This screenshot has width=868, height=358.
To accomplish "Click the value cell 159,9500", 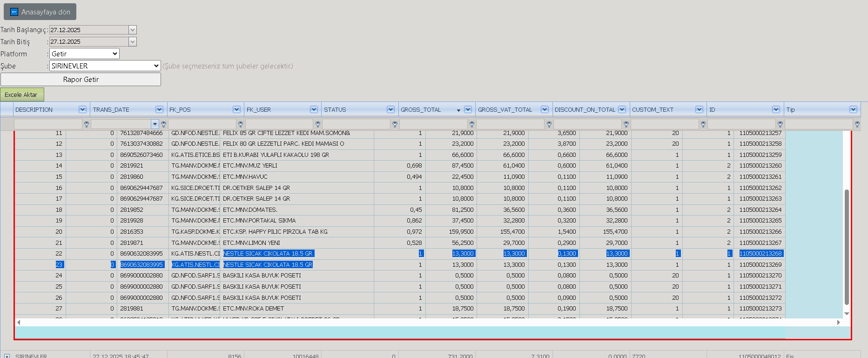I will pyautogui.click(x=451, y=232).
